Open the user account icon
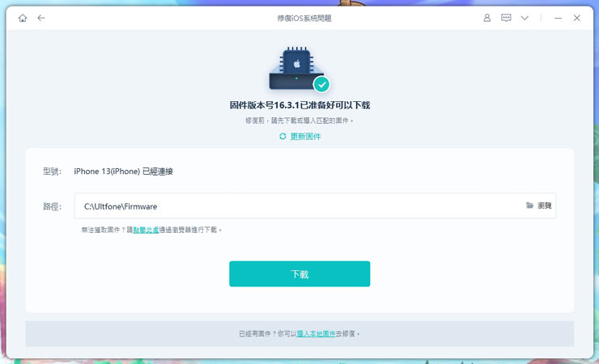599x364 pixels. coord(487,18)
